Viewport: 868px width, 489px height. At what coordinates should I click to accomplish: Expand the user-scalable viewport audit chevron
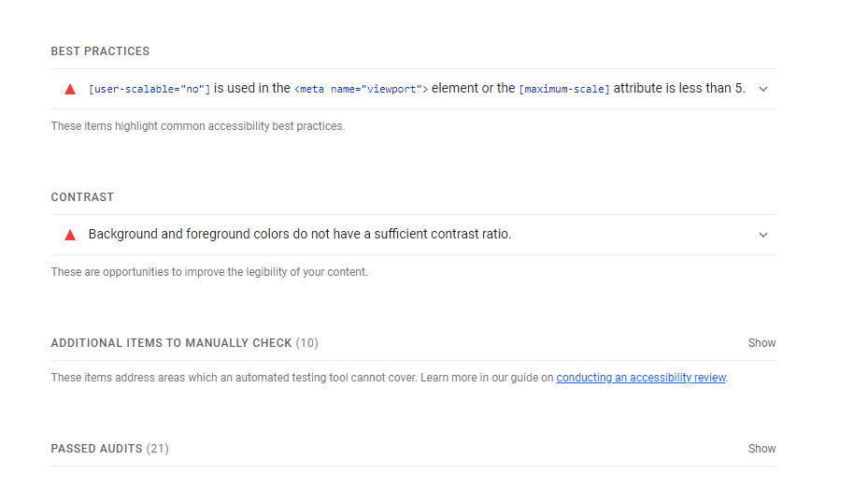pos(763,89)
